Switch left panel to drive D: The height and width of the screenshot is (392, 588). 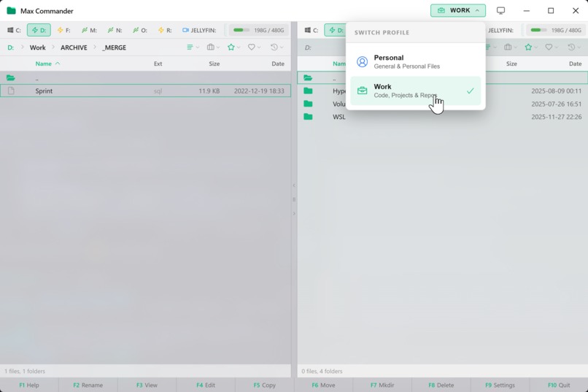coord(39,30)
